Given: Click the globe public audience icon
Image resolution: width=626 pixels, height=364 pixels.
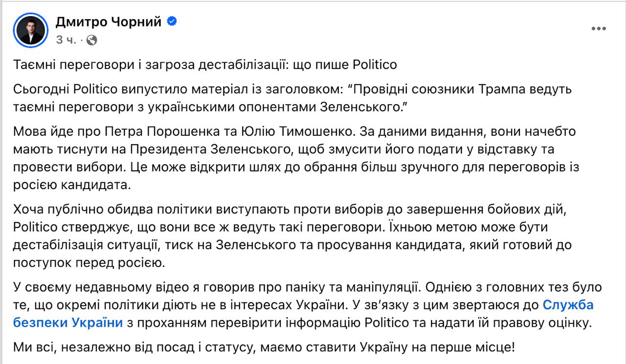Looking at the screenshot, I should click(91, 40).
